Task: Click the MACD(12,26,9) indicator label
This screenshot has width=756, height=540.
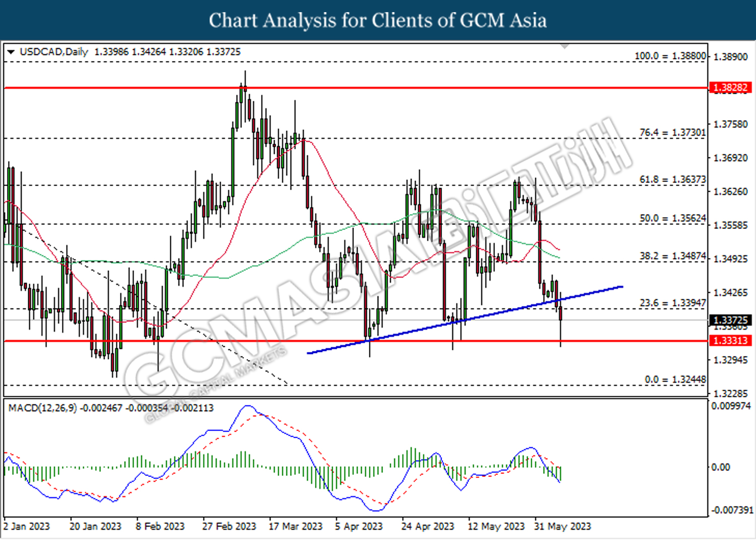Action: [x=43, y=408]
